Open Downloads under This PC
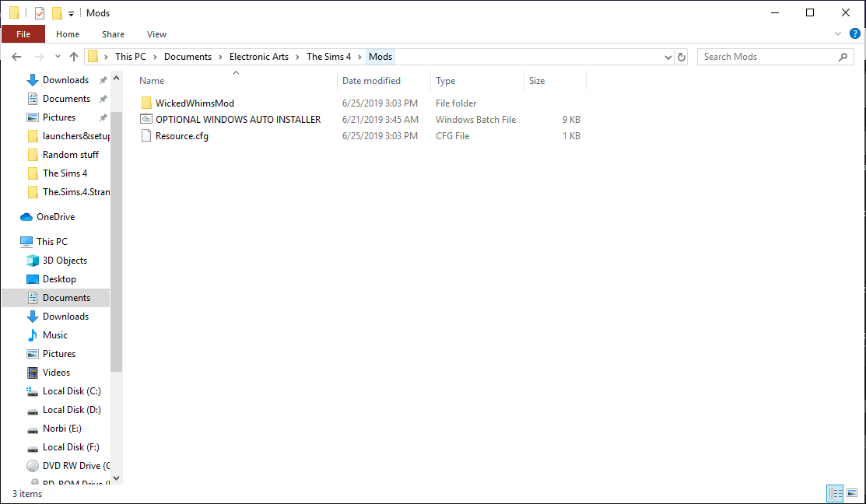 65,317
